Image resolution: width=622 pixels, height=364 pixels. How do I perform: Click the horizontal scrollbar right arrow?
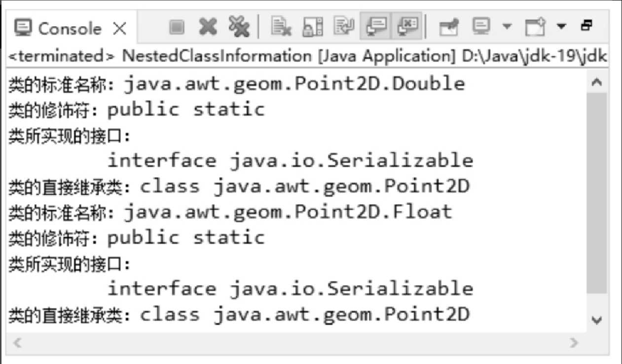point(573,342)
